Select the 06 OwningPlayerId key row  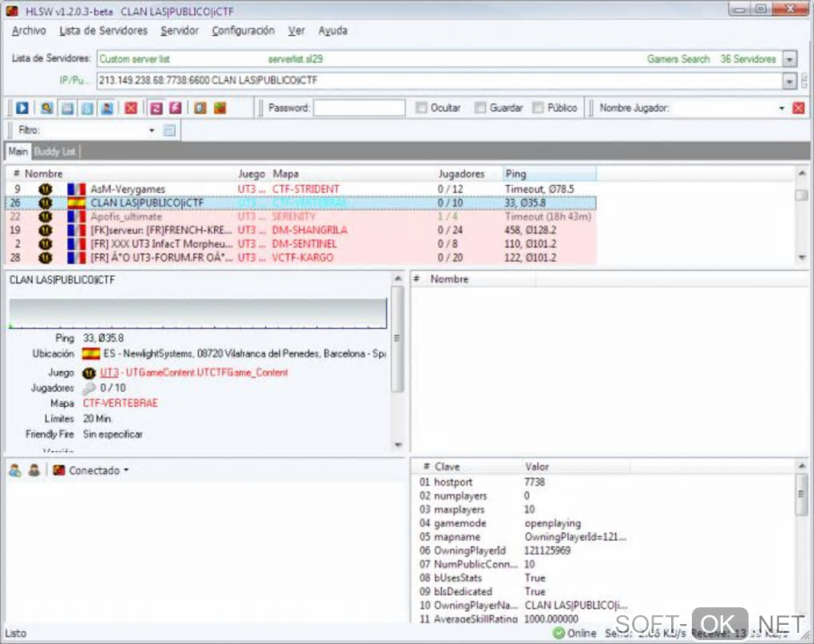point(524,551)
